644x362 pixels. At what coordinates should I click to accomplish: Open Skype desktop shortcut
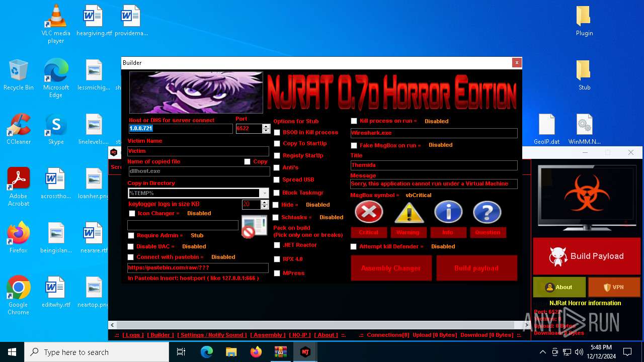pyautogui.click(x=56, y=129)
